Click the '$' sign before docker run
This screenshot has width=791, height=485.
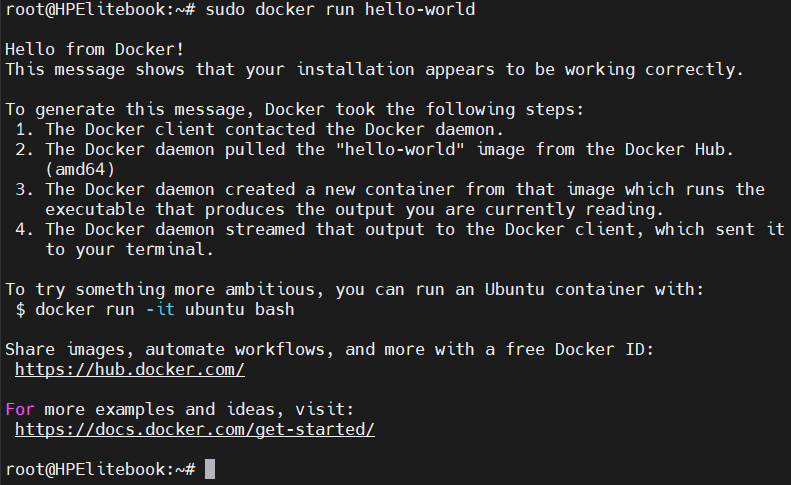20,309
